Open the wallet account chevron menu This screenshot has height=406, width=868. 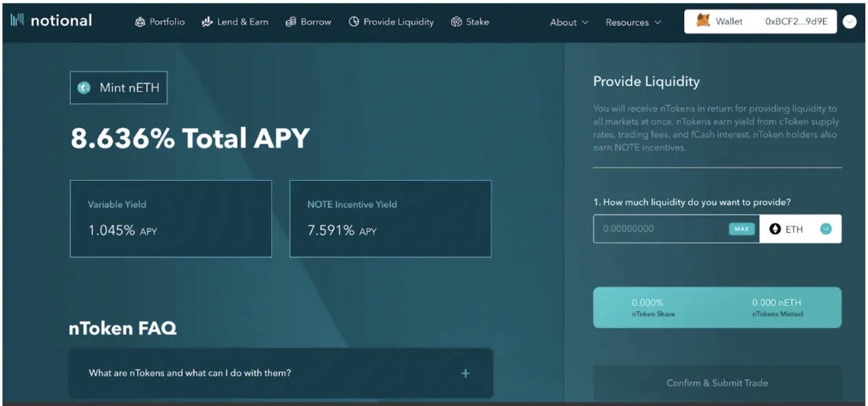850,22
